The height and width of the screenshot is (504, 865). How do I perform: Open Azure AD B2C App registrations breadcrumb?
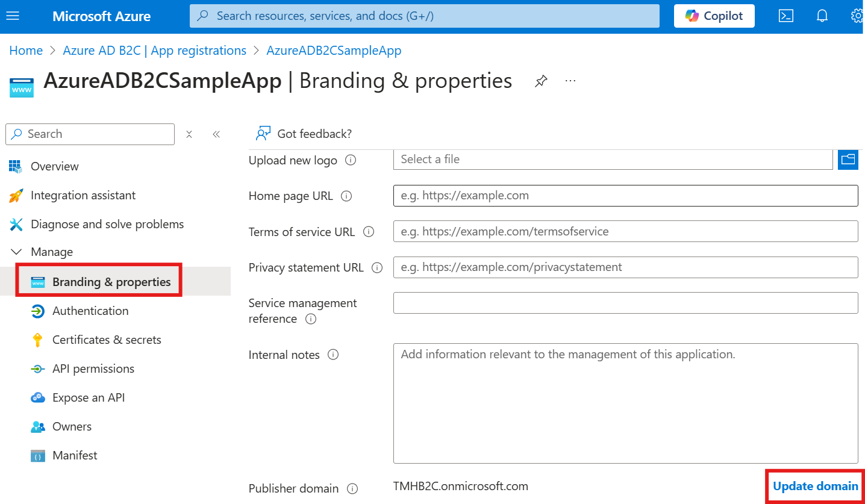point(154,51)
